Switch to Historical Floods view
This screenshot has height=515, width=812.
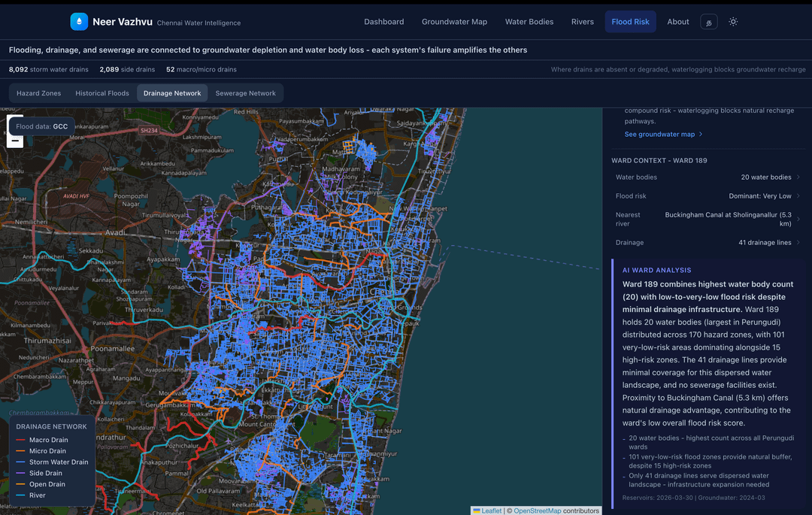point(102,93)
